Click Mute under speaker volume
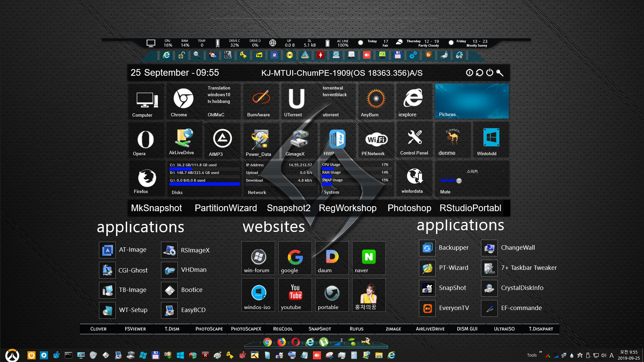Image resolution: width=644 pixels, height=362 pixels. [x=445, y=192]
